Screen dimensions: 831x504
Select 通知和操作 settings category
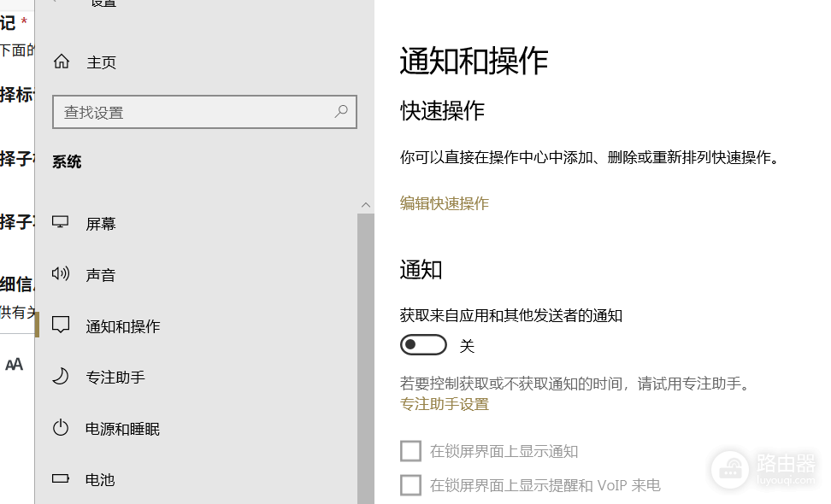pyautogui.click(x=123, y=326)
